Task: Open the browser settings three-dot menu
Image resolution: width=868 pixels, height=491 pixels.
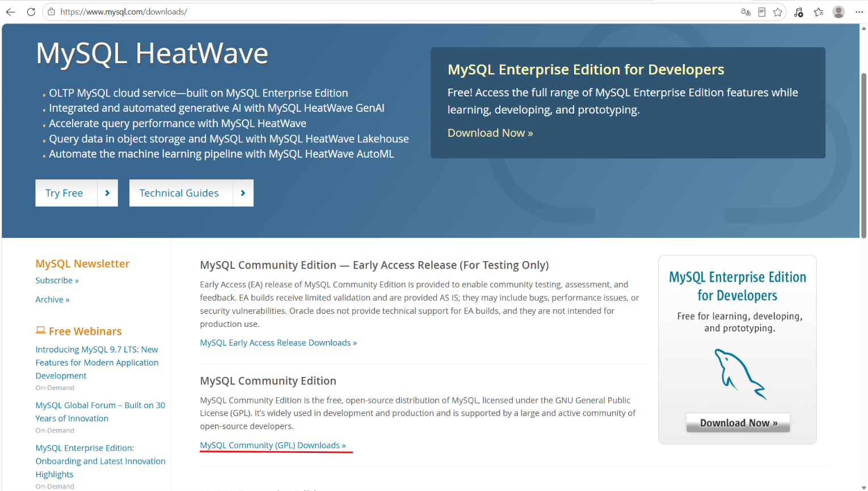Action: tap(859, 12)
